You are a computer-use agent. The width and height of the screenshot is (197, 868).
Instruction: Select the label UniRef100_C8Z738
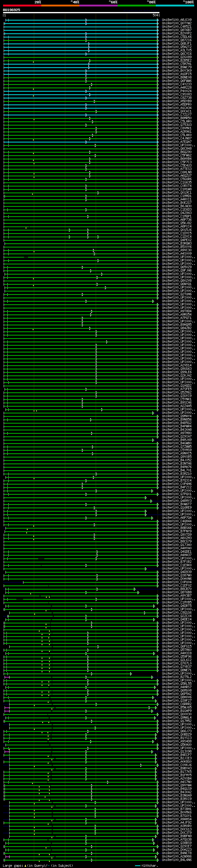[176, 98]
